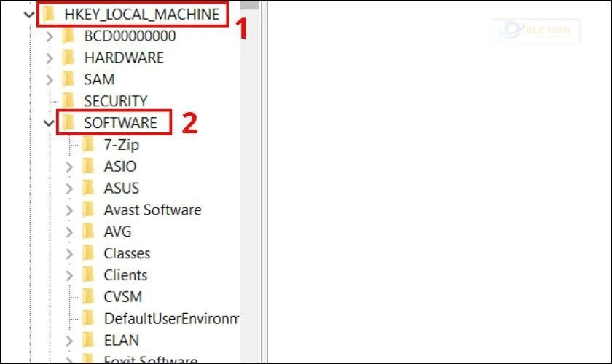Click the SECURITY folder icon
This screenshot has width=612, height=364.
point(68,101)
